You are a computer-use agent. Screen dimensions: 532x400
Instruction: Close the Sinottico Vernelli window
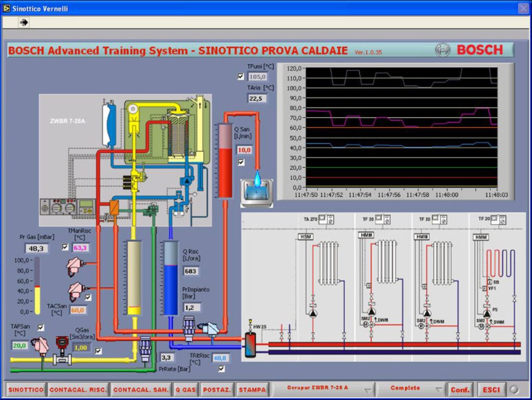[523, 8]
